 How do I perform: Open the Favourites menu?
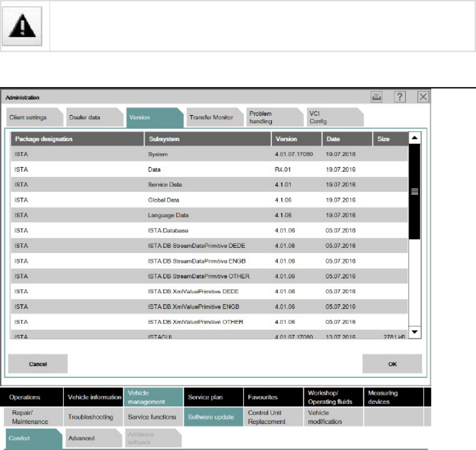point(273,397)
